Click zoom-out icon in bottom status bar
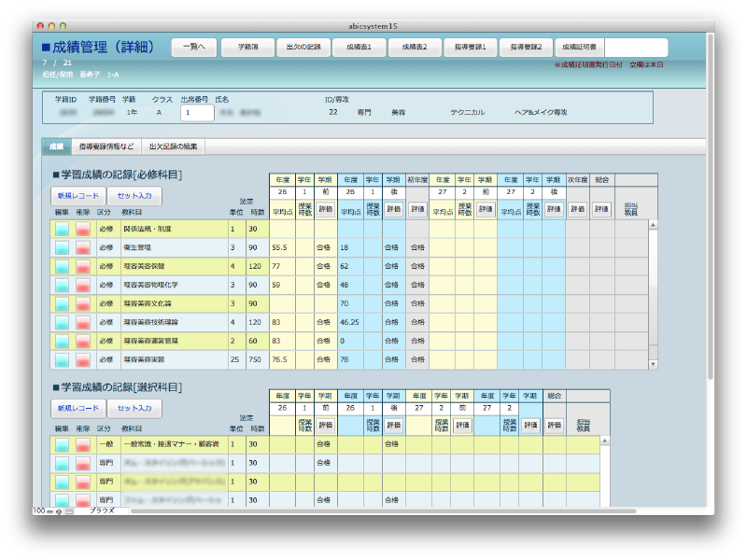Image resolution: width=747 pixels, height=560 pixels. coord(51,511)
